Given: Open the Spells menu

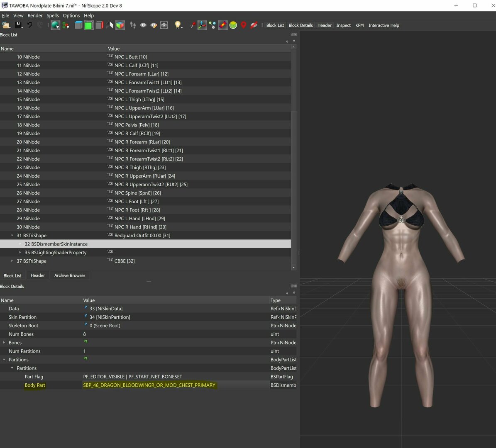Looking at the screenshot, I should [53, 15].
